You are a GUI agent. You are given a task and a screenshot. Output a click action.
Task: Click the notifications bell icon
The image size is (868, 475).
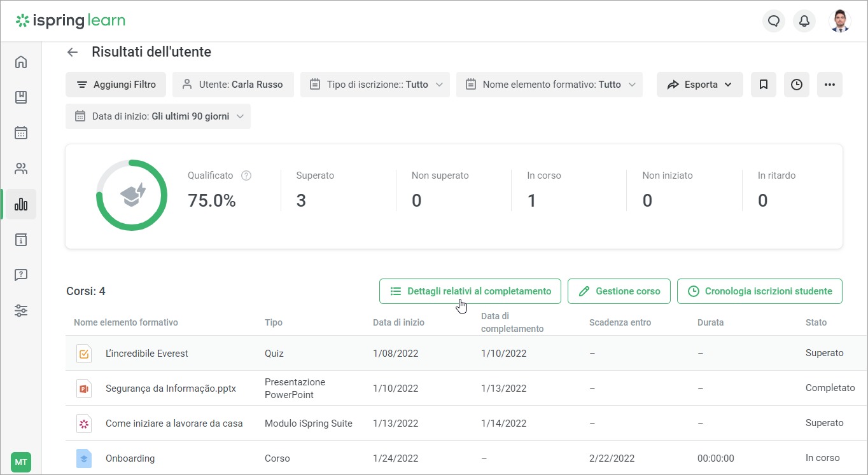coord(804,21)
